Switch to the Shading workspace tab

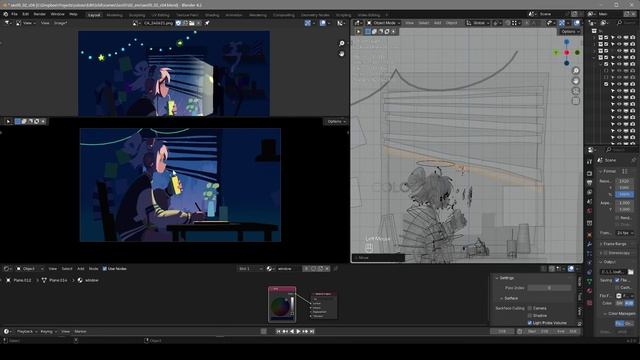tap(212, 15)
